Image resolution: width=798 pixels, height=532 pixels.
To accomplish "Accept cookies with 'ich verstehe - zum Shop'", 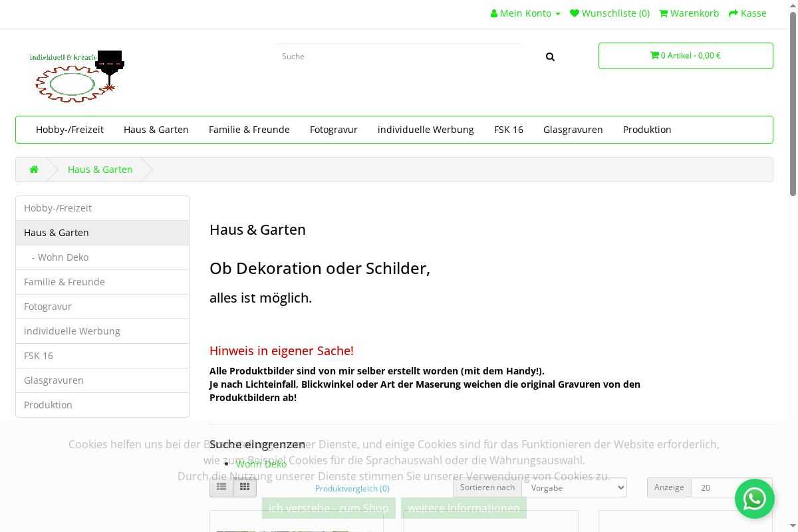I will 329,508.
